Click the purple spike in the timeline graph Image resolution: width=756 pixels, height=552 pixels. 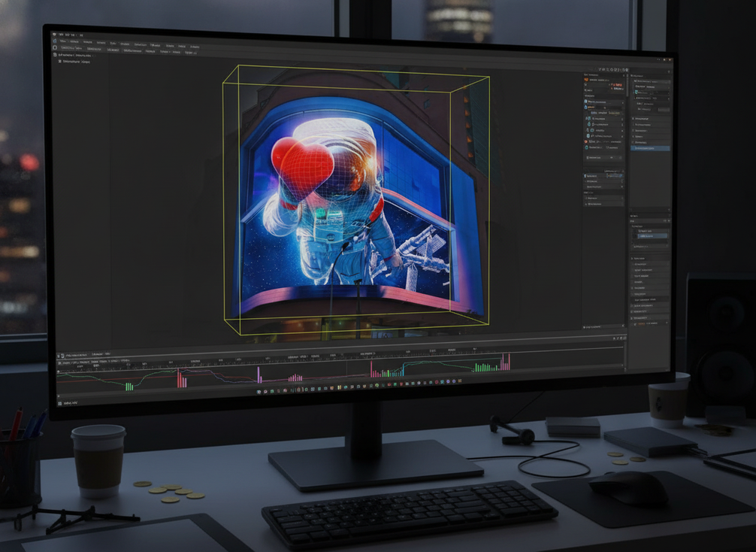[x=259, y=375]
